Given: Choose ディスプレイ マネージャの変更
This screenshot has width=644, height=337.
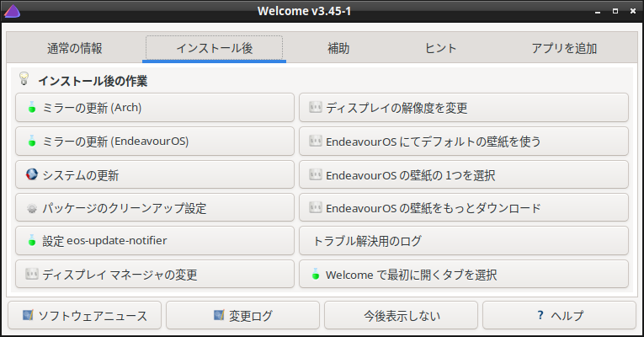Looking at the screenshot, I should (x=155, y=274).
